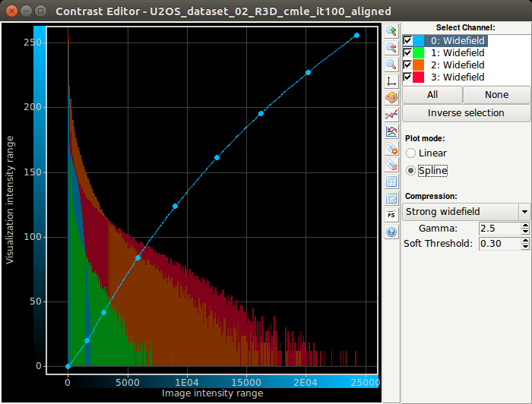
Task: Increase the Gamma value with up arrow
Action: (525, 226)
